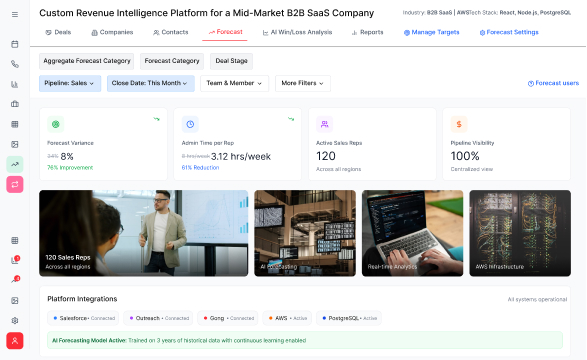Viewport: 587px width, 360px height.
Task: Click the trend arrow in Admin Time card
Action: [291, 119]
